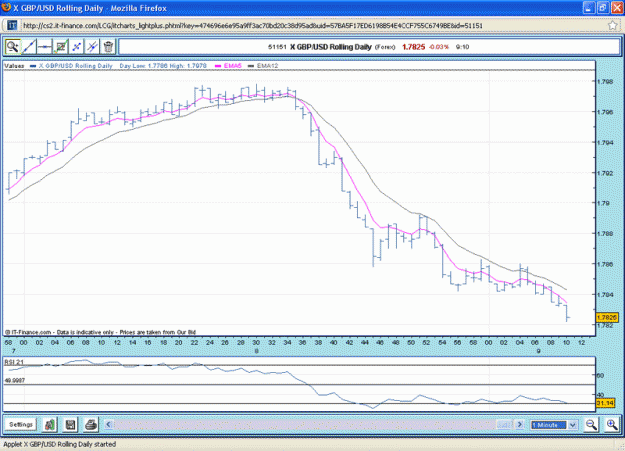Click the IT site icon in address bar

[12, 26]
